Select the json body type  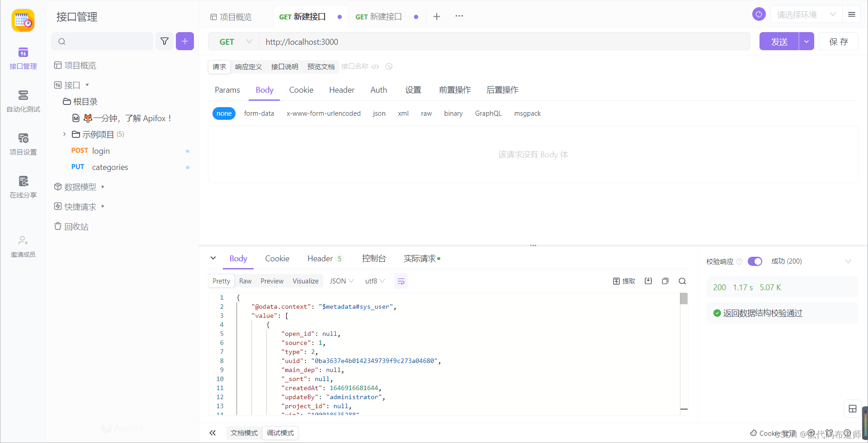[379, 113]
